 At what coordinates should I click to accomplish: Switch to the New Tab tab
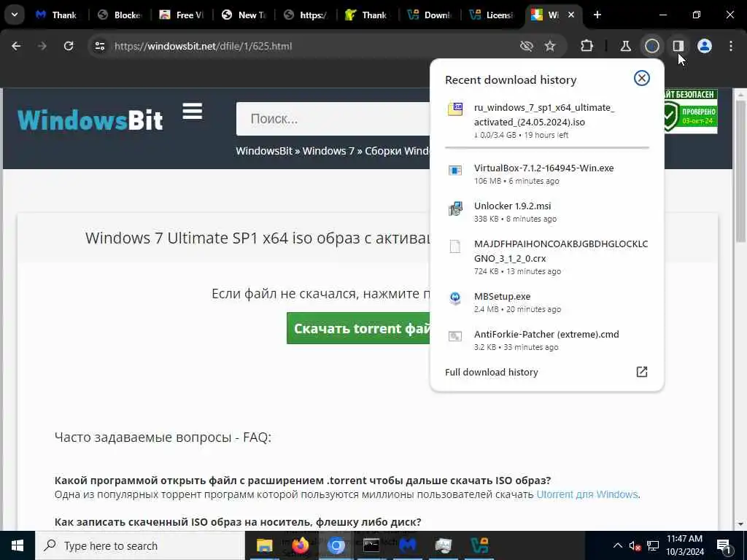(x=244, y=15)
